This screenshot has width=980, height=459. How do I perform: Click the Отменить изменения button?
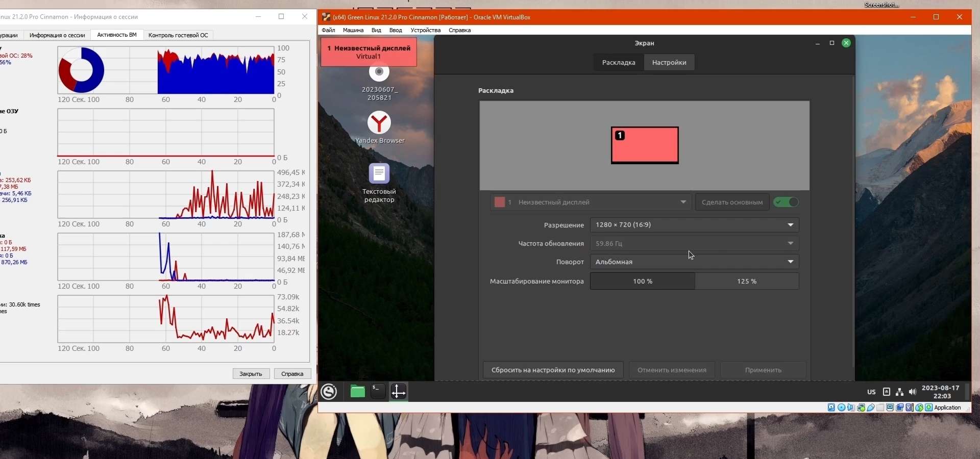pyautogui.click(x=672, y=370)
